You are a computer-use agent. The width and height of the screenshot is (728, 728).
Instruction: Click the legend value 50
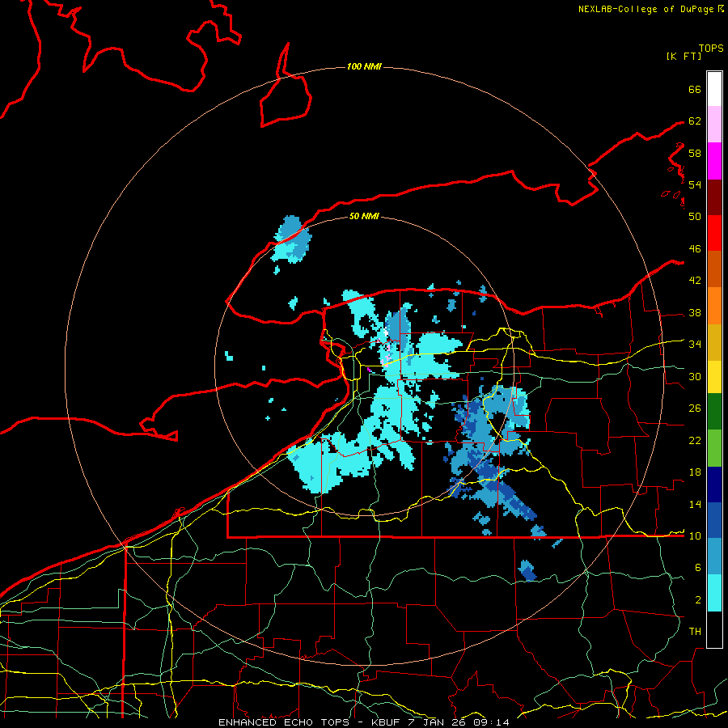pyautogui.click(x=695, y=217)
